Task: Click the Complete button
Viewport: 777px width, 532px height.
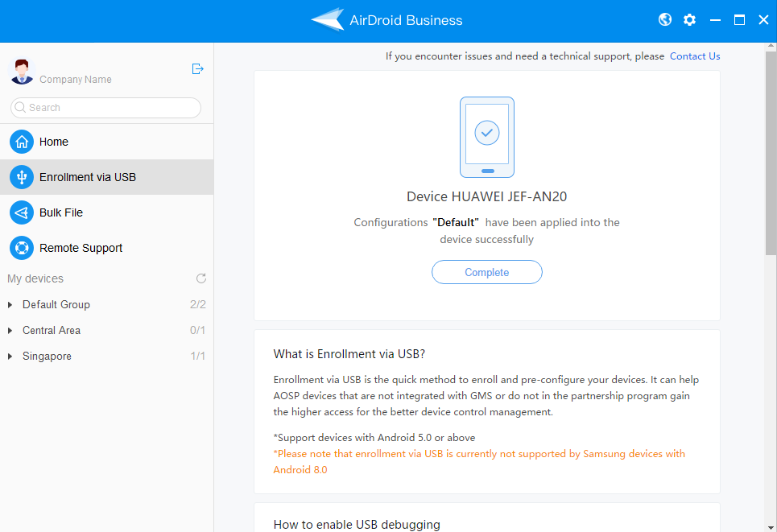Action: (487, 272)
